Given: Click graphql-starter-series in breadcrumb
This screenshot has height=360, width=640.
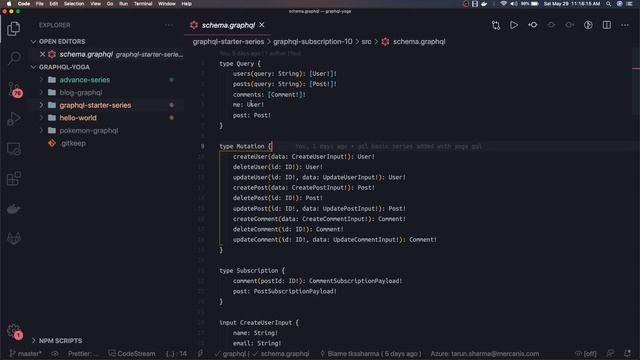Looking at the screenshot, I should (228, 42).
